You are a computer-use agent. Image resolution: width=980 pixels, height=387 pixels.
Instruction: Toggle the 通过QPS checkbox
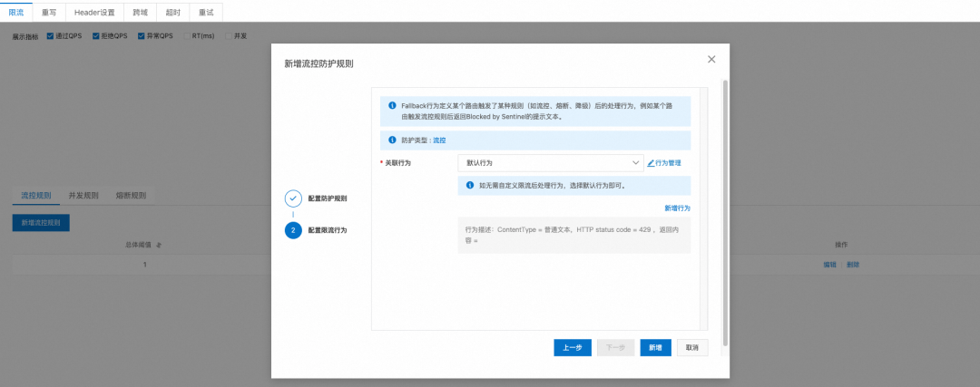50,36
